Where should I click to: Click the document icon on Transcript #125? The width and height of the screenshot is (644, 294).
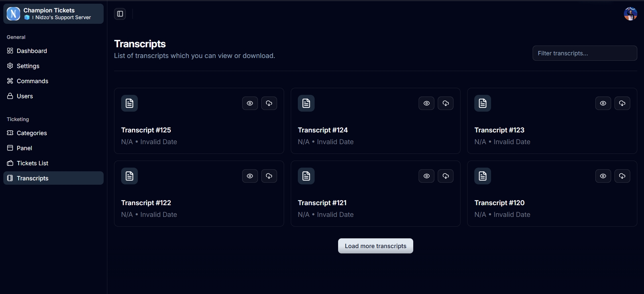[129, 103]
